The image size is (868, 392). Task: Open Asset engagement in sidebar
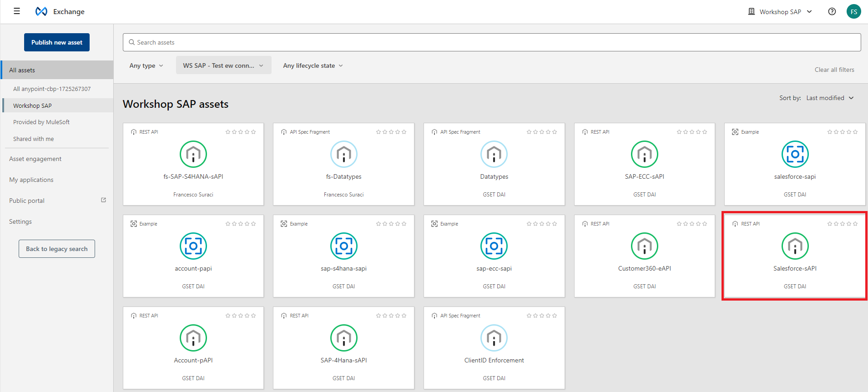pos(35,159)
